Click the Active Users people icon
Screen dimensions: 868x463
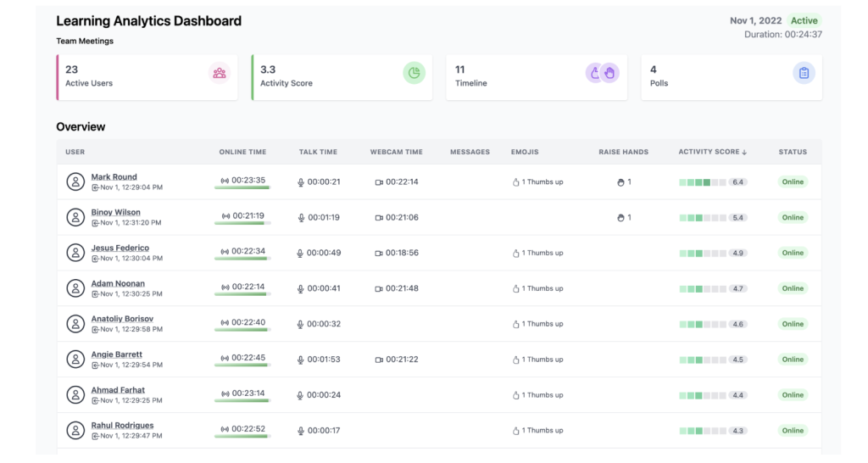coord(220,73)
